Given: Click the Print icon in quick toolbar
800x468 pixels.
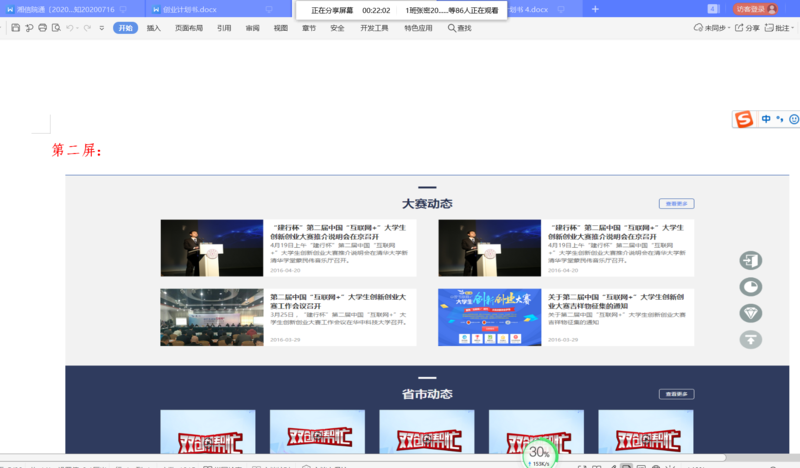Looking at the screenshot, I should tap(42, 28).
